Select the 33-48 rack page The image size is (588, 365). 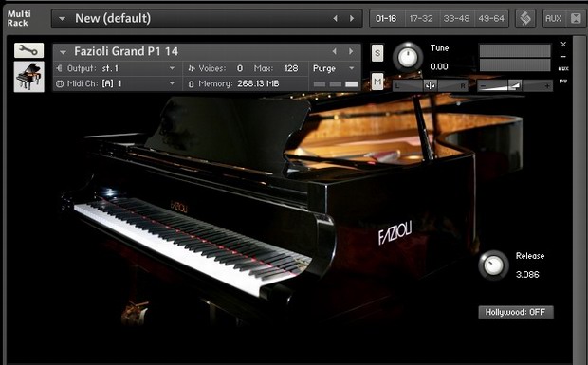pos(456,18)
